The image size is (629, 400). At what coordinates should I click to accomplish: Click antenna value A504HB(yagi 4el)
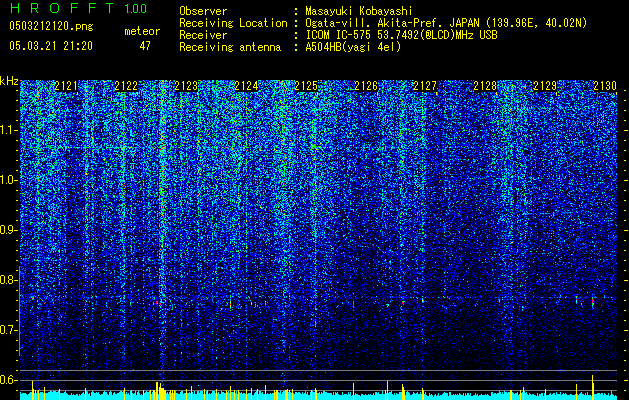point(353,47)
